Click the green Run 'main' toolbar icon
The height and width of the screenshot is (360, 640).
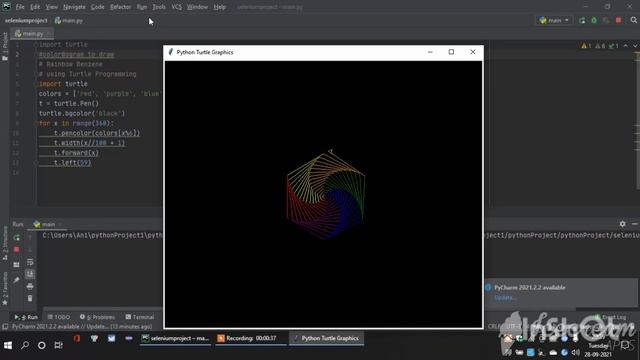[x=582, y=20]
